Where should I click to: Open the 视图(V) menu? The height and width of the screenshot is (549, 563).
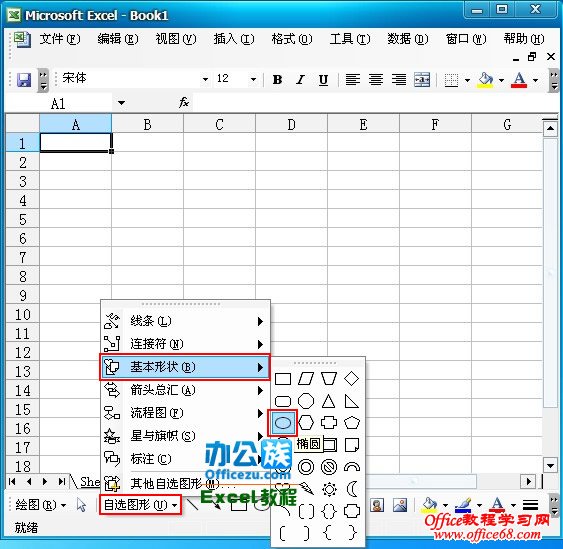176,38
